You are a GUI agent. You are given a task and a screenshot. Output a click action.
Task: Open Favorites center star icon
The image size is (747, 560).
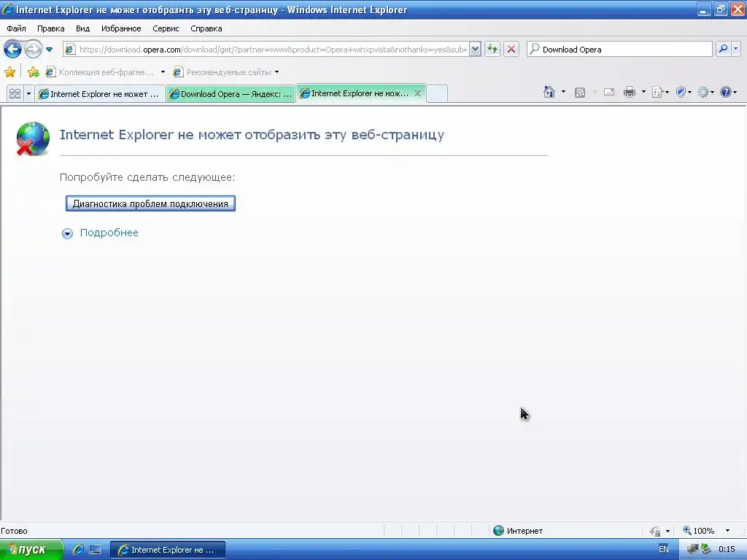(9, 72)
